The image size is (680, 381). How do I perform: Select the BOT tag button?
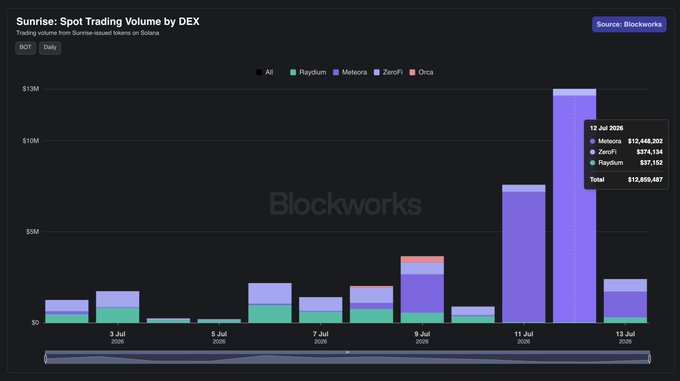click(25, 48)
